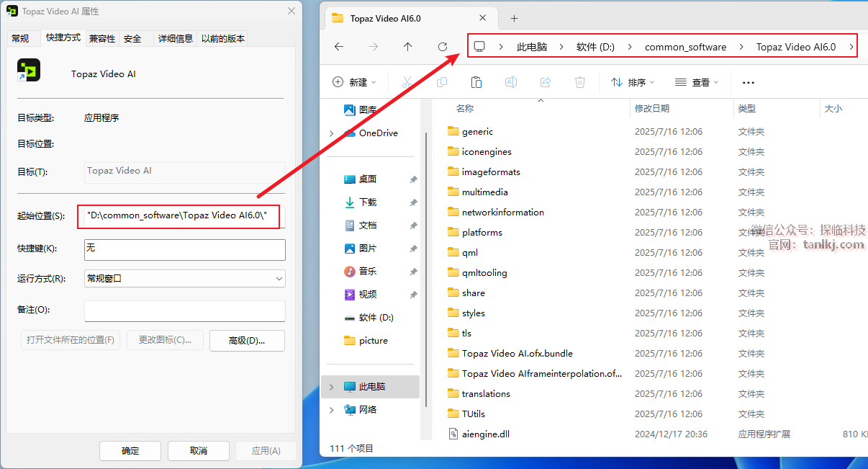Click into the 快捷键 field
The height and width of the screenshot is (469, 868).
point(185,249)
